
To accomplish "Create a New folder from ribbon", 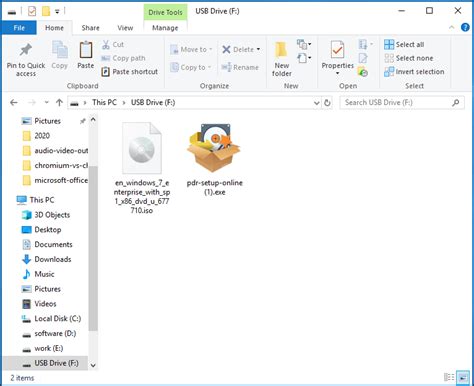I will pyautogui.click(x=281, y=59).
